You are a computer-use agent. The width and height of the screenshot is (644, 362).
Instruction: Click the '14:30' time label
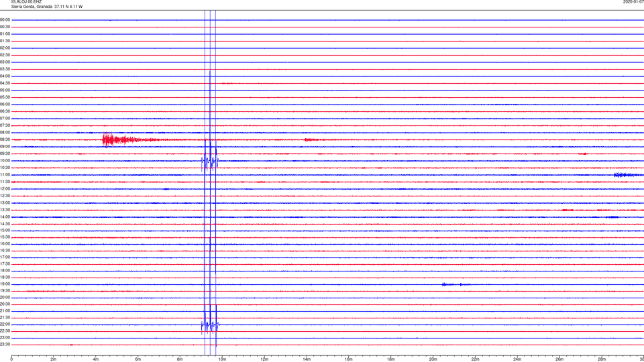coord(5,224)
